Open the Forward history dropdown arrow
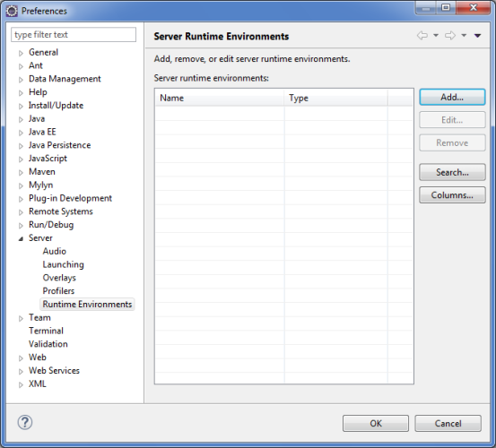Screen dimensions: 496x448 coord(464,35)
